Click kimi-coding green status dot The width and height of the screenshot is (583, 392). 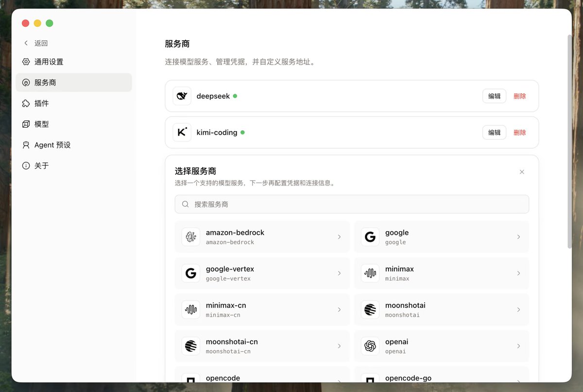[242, 132]
